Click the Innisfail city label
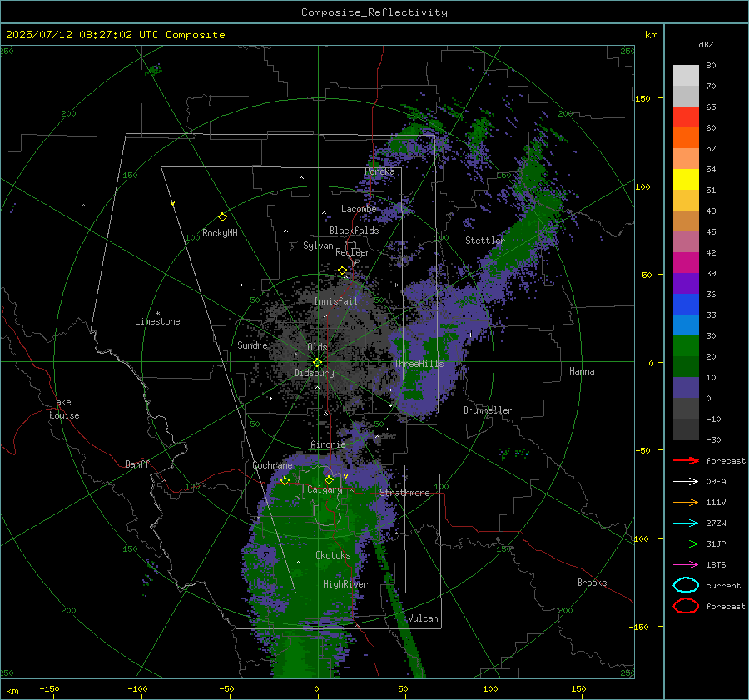The image size is (749, 700). 335,301
